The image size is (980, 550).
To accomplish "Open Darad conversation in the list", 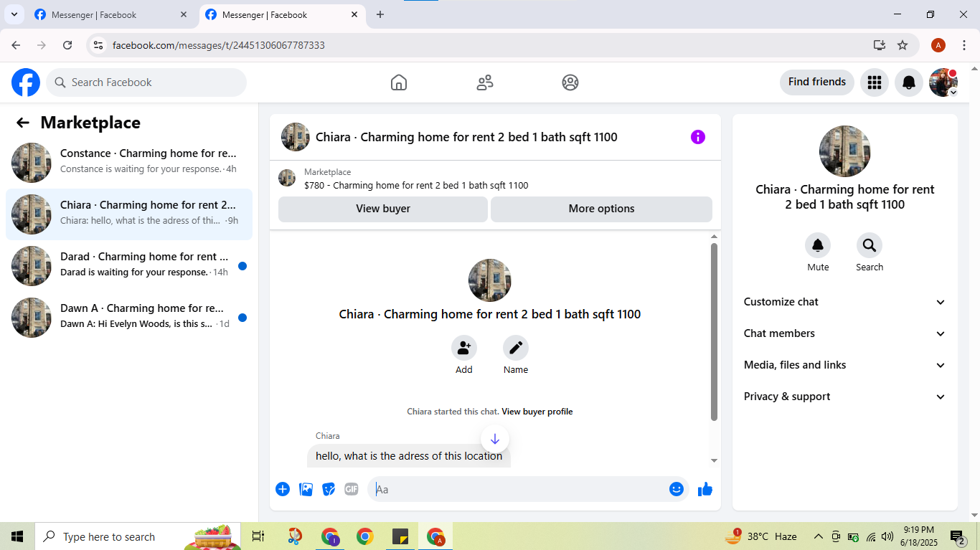I will point(129,266).
